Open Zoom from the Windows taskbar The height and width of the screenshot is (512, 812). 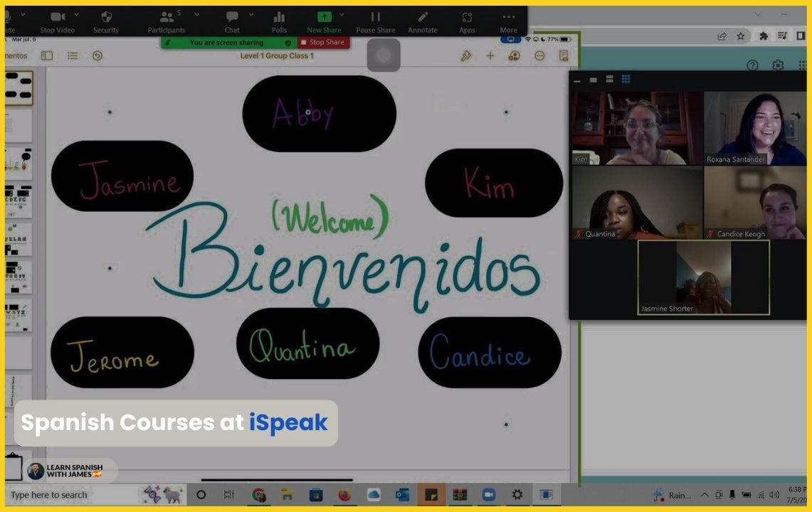[x=488, y=495]
